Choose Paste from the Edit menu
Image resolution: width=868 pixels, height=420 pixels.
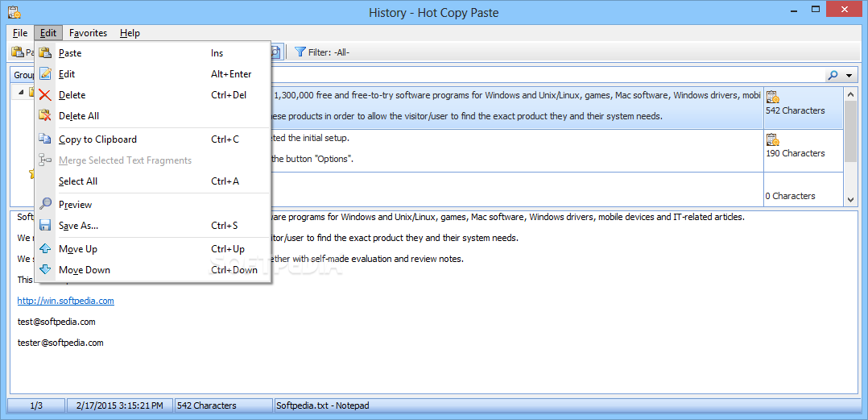(x=153, y=53)
